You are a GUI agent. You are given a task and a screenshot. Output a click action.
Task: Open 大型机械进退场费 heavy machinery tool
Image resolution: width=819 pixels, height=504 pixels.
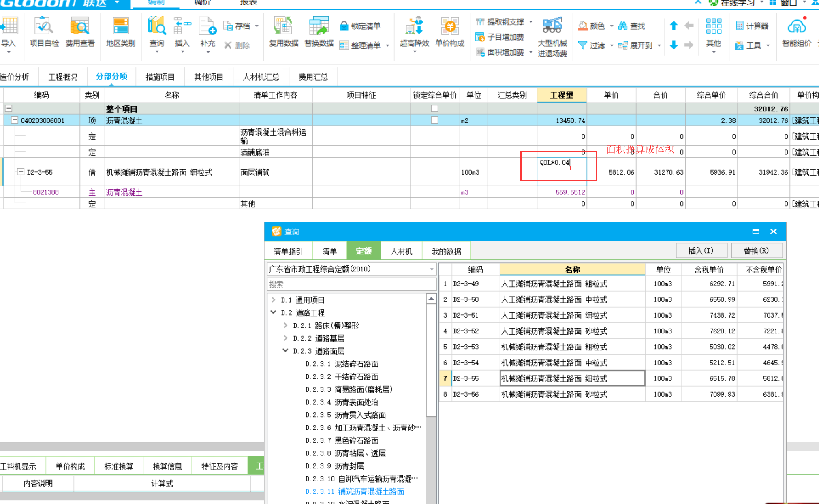[552, 37]
